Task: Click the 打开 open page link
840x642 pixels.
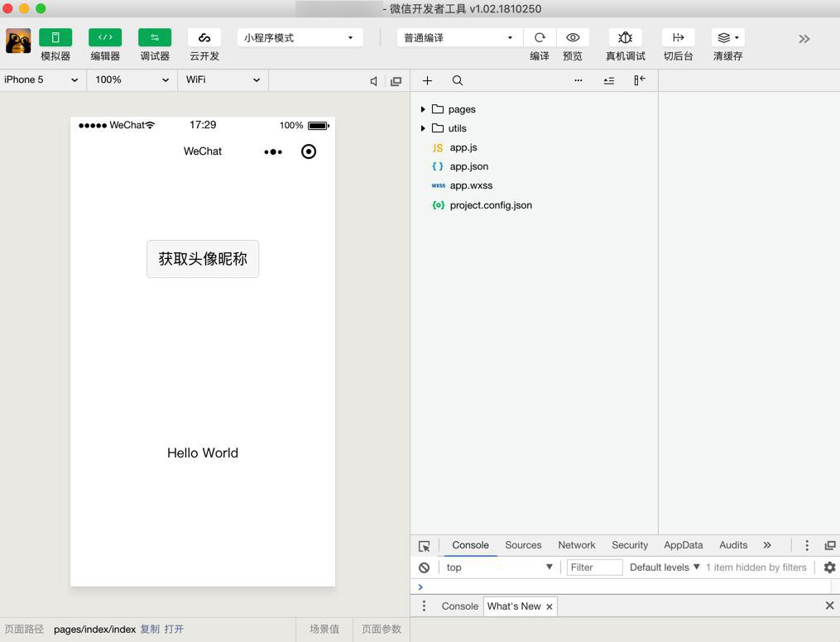Action: coord(174,629)
